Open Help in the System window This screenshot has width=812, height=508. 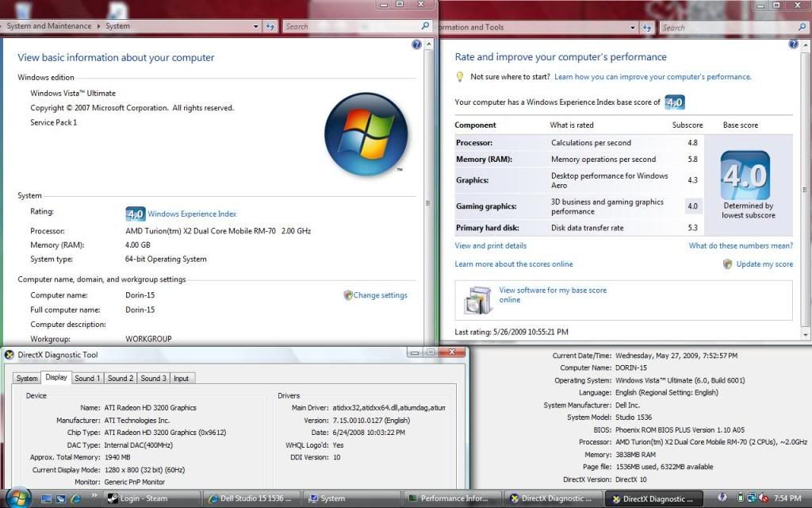416,44
